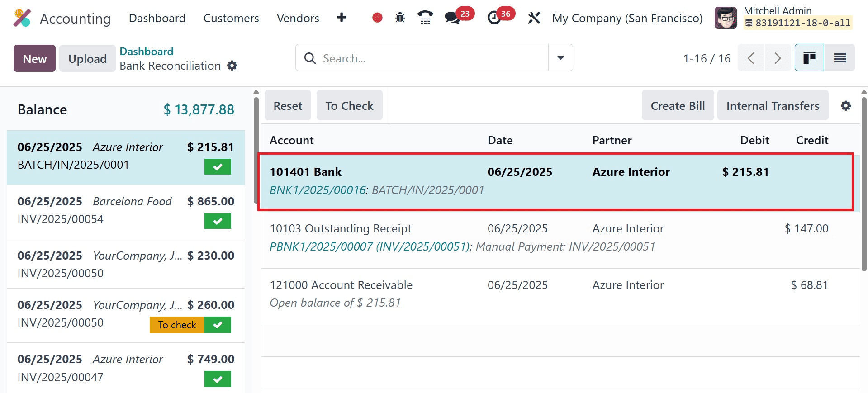
Task: Click green checkmark on Barcelona Food card
Action: click(x=218, y=221)
